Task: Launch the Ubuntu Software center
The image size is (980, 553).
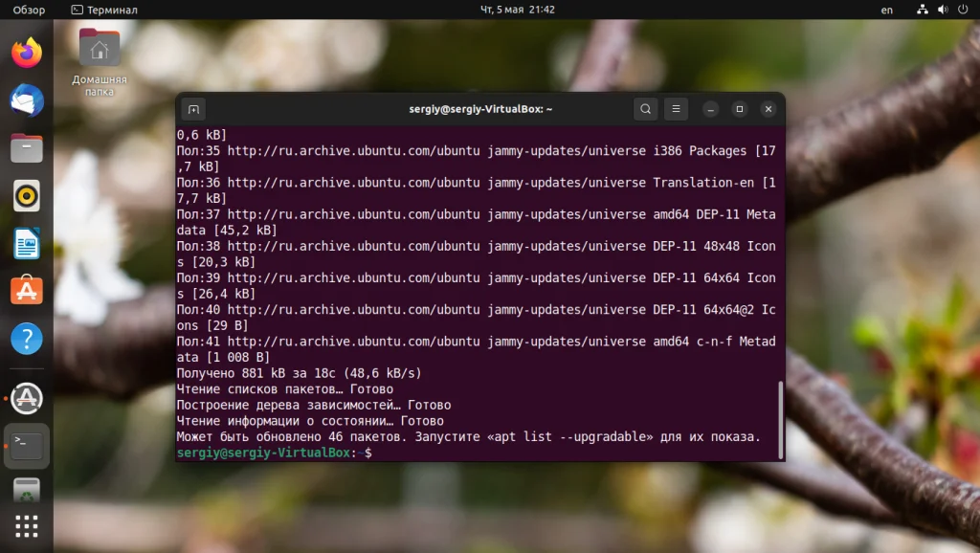Action: click(x=26, y=291)
